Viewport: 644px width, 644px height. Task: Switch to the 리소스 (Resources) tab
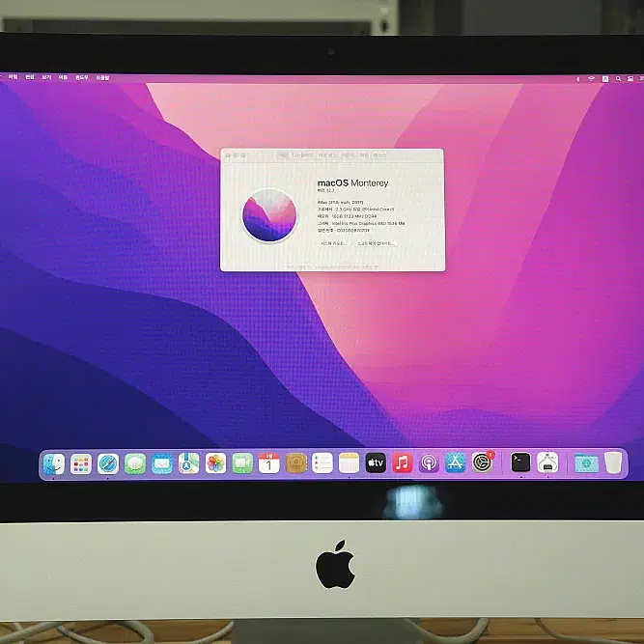(379, 155)
